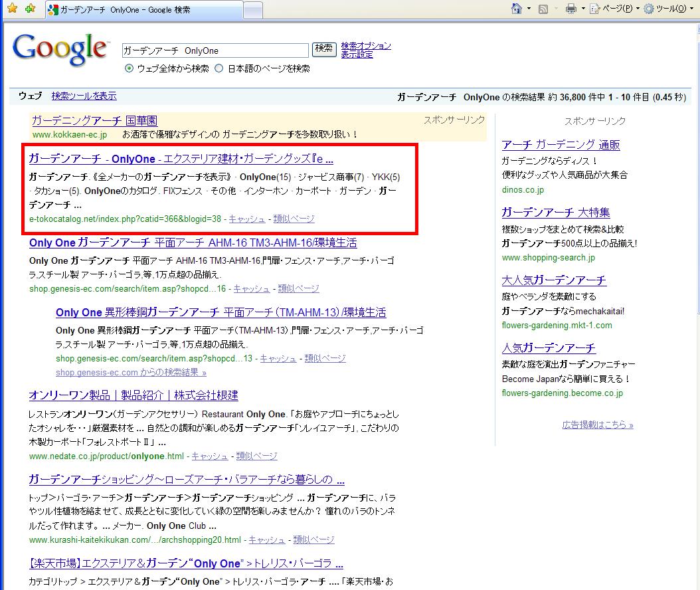Open 広告掲載はこちら link

597,425
